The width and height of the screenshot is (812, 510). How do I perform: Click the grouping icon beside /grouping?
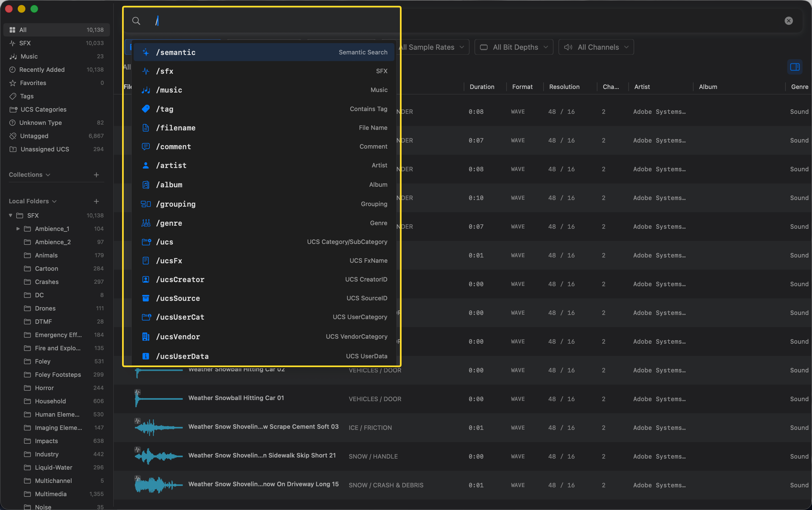146,204
